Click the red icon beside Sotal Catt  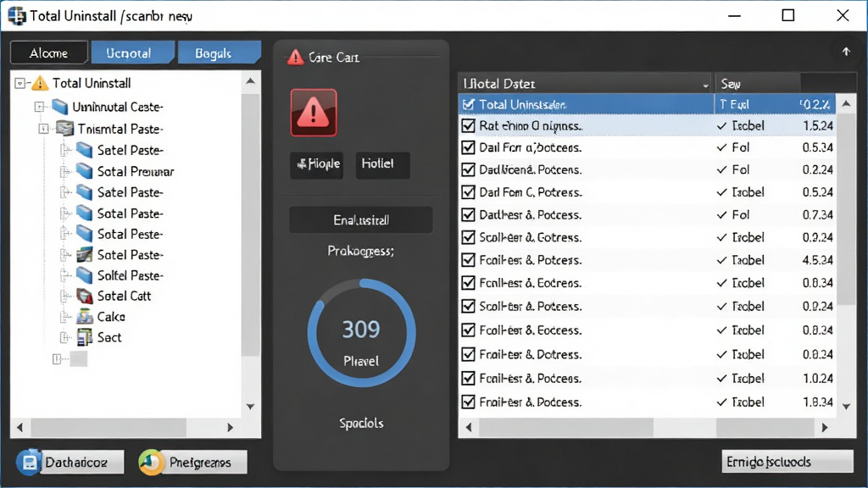tap(84, 296)
